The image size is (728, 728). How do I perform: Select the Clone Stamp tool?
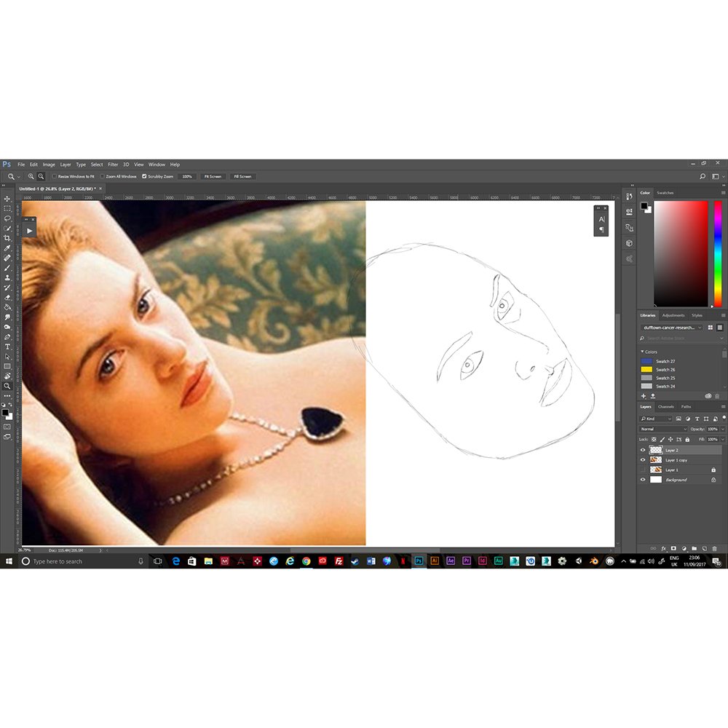7,277
